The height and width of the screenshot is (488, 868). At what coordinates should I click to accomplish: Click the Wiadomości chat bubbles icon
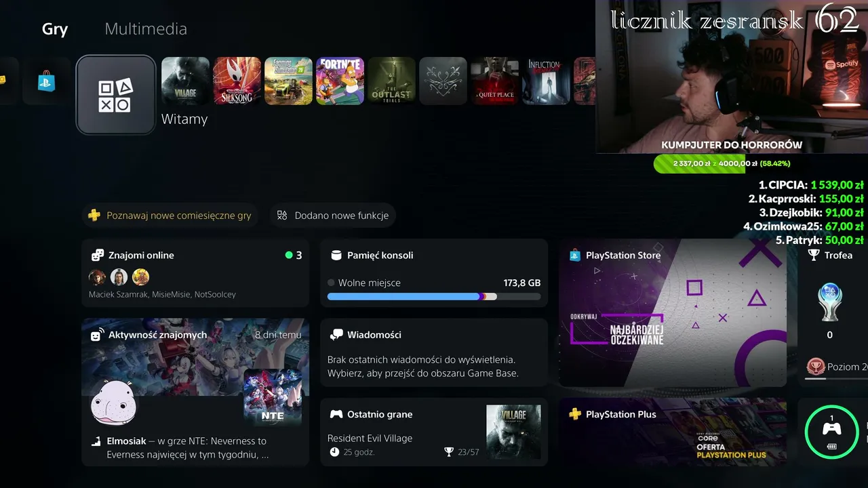(x=336, y=335)
